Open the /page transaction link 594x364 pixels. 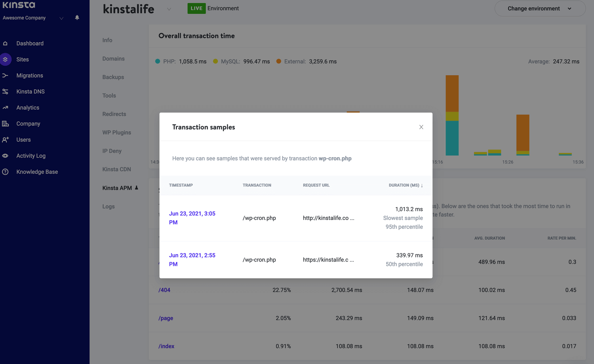click(x=166, y=318)
